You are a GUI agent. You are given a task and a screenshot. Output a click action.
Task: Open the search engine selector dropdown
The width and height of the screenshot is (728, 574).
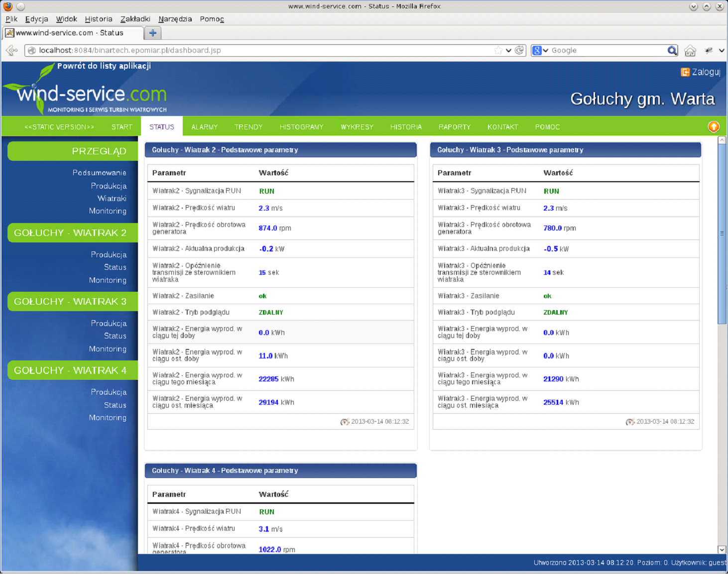coord(540,50)
